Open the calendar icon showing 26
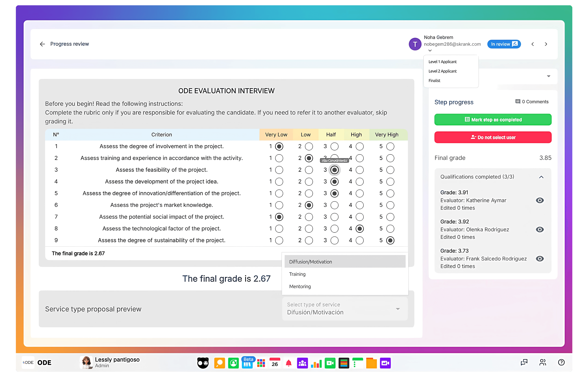This screenshot has width=588, height=377. [275, 363]
